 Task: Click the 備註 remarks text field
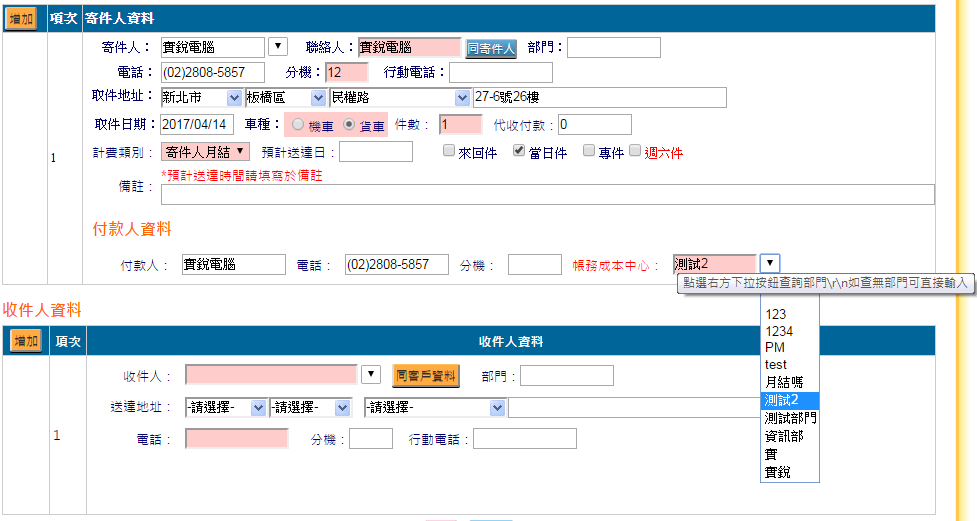(x=547, y=195)
